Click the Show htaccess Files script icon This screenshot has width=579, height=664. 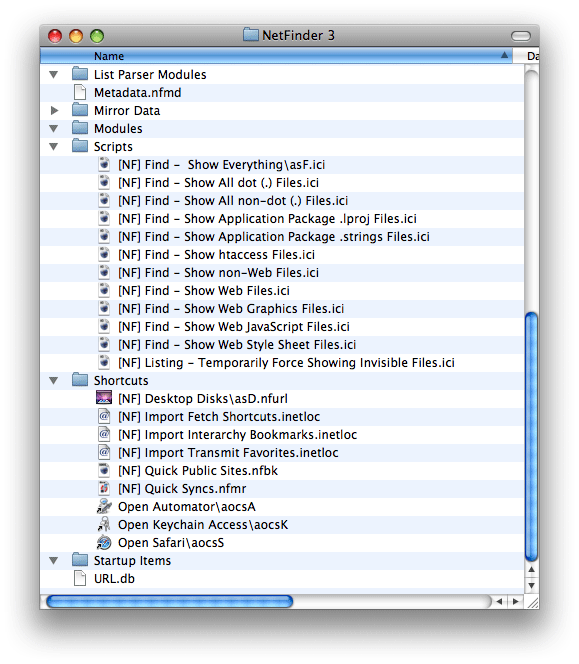104,254
